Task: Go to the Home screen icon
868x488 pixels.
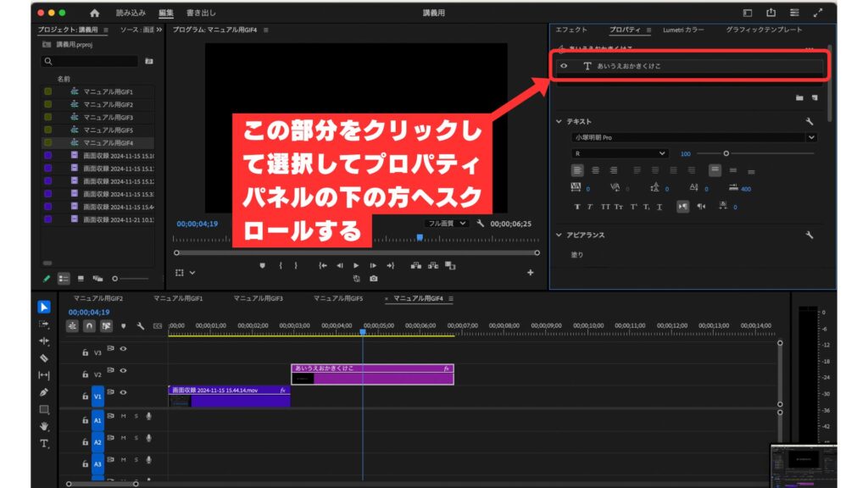Action: tap(95, 13)
